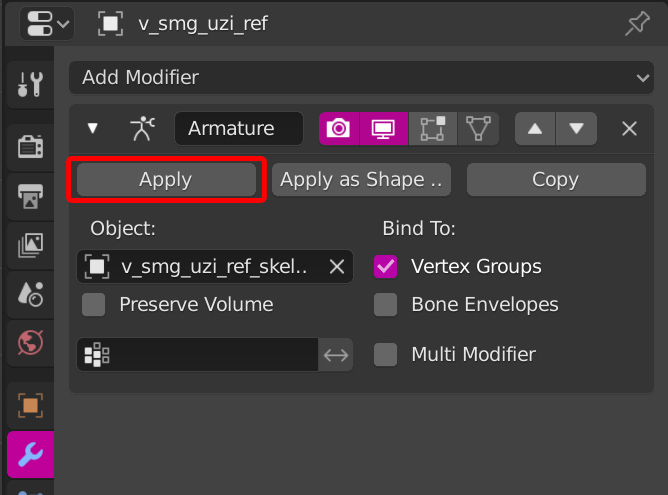This screenshot has height=495, width=668.
Task: Enable the Preserve Volume checkbox
Action: (94, 304)
